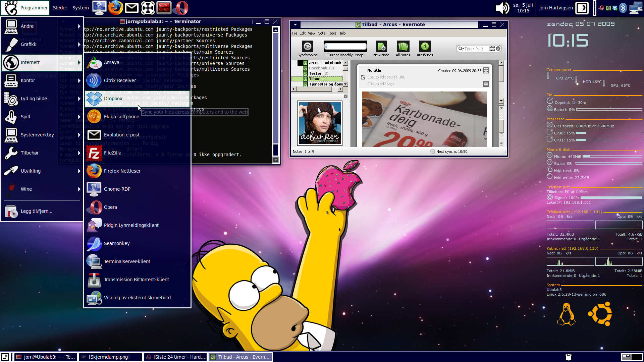This screenshot has width=644, height=362.
Task: Launch FileZilla from the Internett menu
Action: (x=138, y=153)
